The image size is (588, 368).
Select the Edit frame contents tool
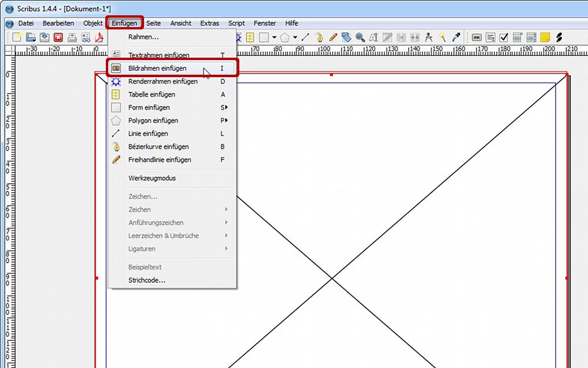point(373,37)
